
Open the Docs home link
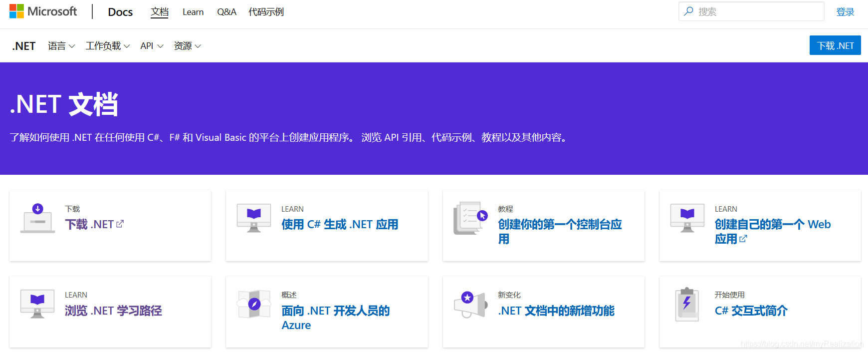120,12
